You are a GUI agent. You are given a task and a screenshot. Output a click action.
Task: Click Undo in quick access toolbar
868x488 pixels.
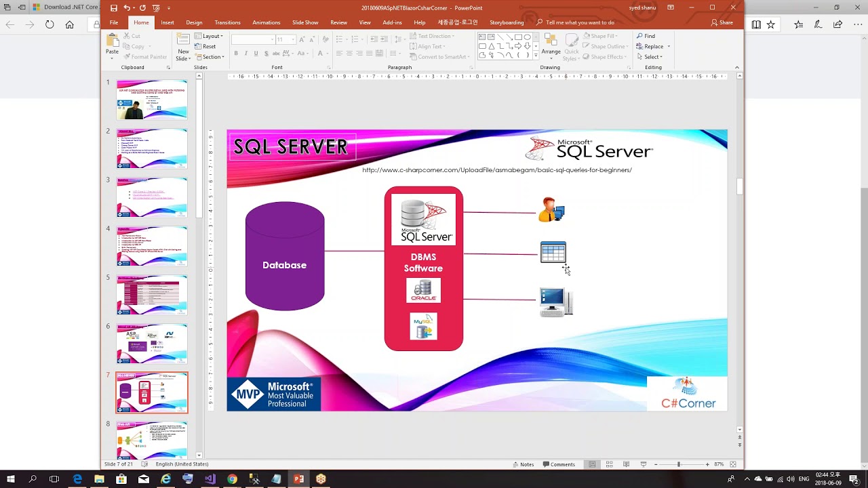(x=127, y=8)
